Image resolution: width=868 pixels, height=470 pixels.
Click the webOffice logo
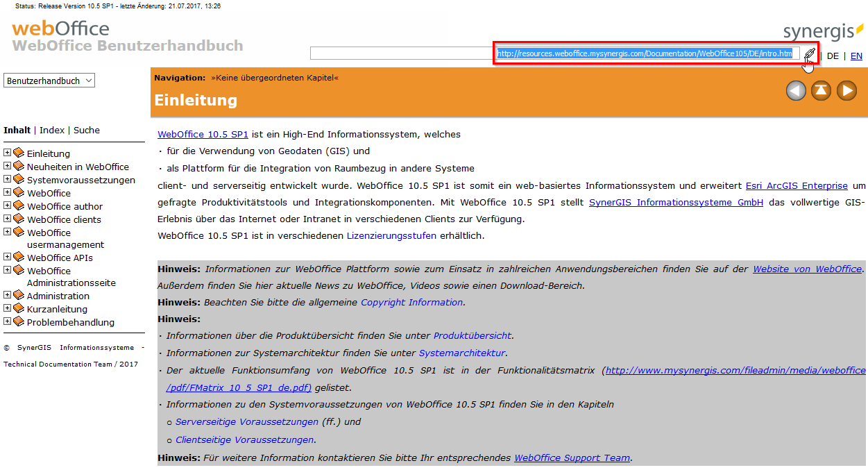(60, 28)
